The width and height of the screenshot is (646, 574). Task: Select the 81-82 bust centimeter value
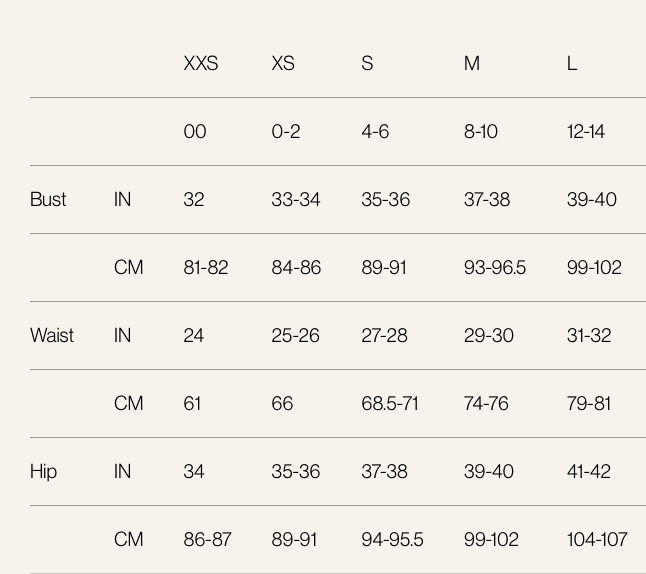206,267
